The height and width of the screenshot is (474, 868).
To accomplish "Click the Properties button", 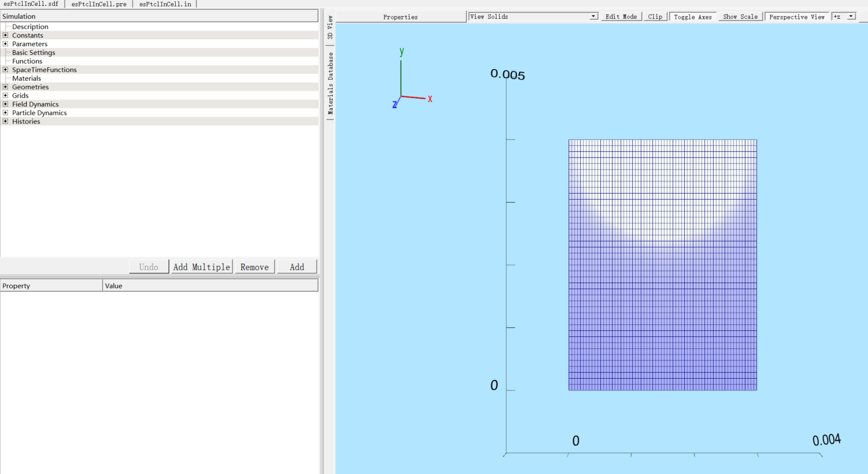I will [400, 17].
